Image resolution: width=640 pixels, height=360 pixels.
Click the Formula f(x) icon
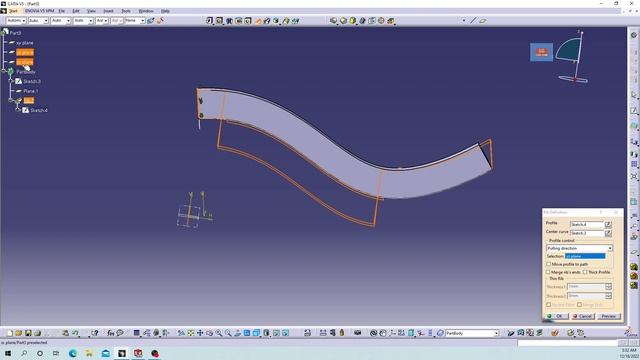[x=111, y=333]
